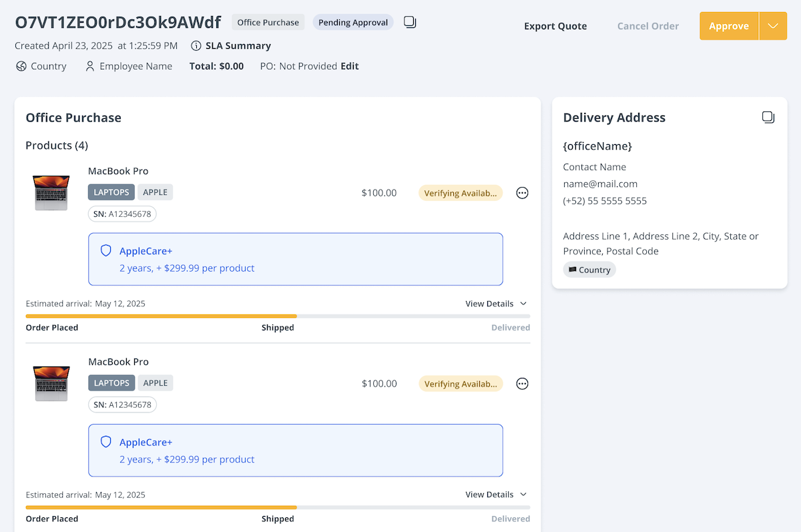The width and height of the screenshot is (801, 532).
Task: Edit the PO number
Action: (350, 66)
